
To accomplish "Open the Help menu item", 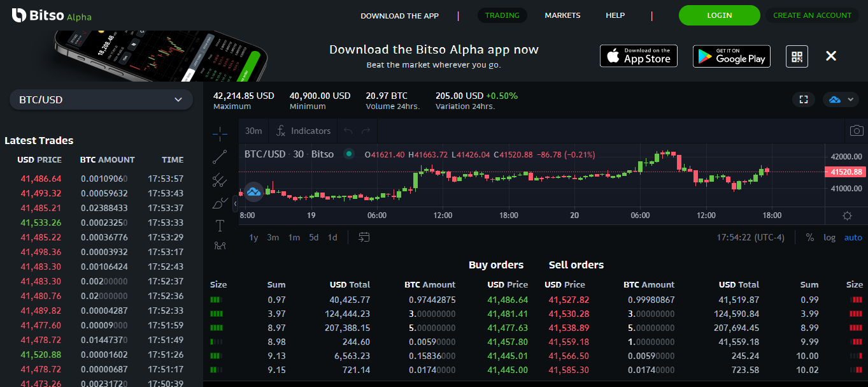I will (x=615, y=15).
